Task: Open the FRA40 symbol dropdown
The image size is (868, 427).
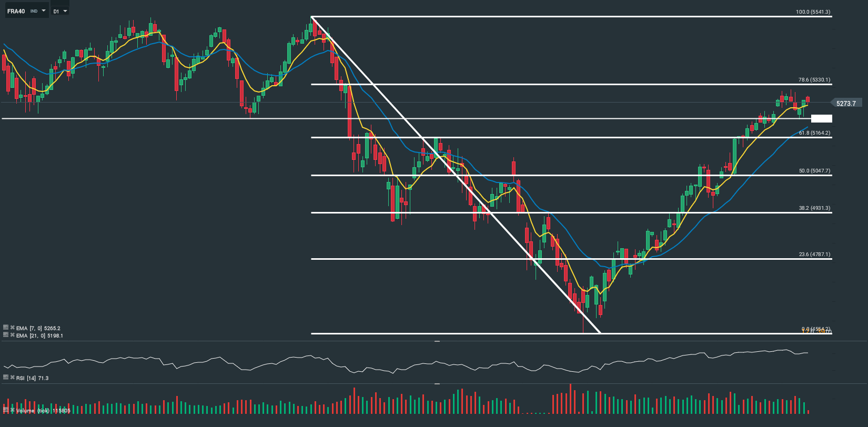Action: 26,11
